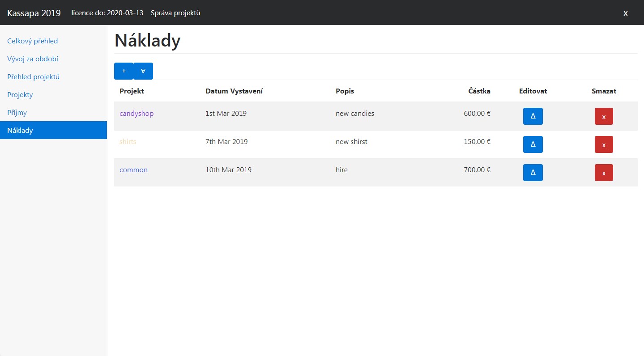Viewport: 644px width, 356px height.
Task: Click the description hire
Action: [x=341, y=170]
